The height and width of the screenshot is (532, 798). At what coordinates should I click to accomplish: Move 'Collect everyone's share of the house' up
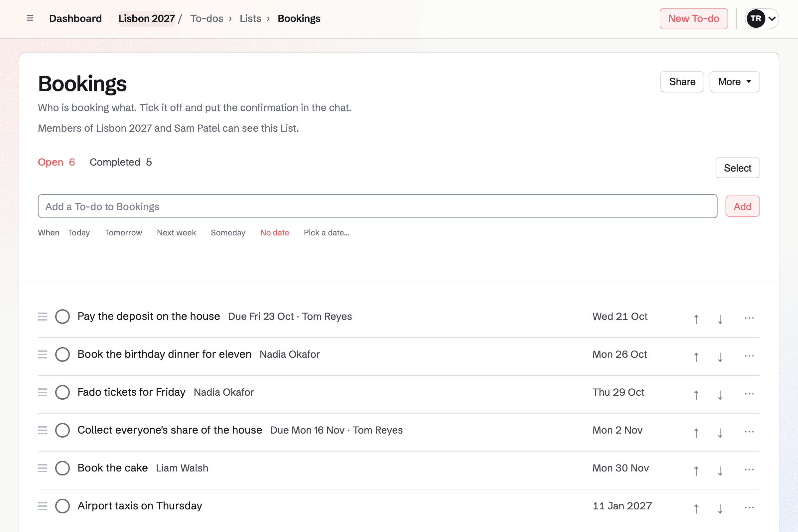tap(696, 432)
